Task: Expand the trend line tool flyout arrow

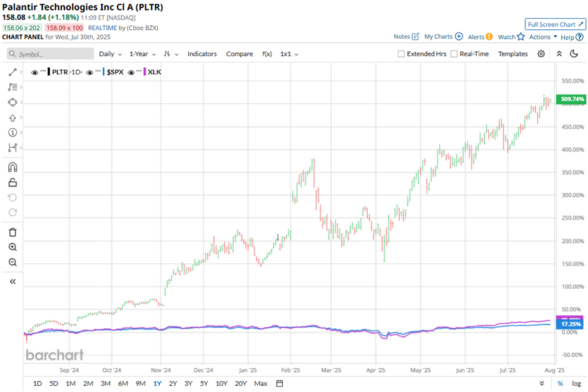Action: click(x=21, y=72)
